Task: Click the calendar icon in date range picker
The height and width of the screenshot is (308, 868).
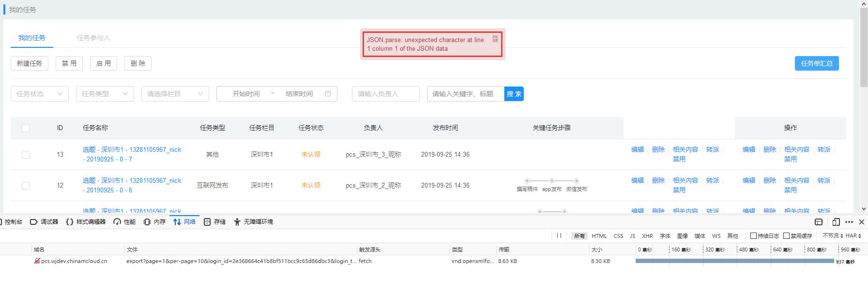Action: pyautogui.click(x=328, y=94)
